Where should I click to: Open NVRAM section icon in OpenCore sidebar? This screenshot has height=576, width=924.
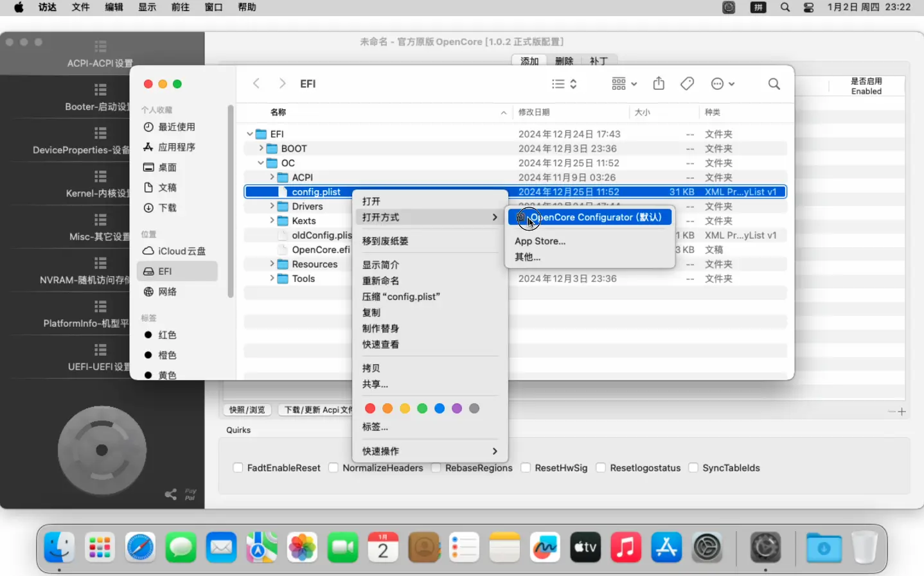[100, 263]
